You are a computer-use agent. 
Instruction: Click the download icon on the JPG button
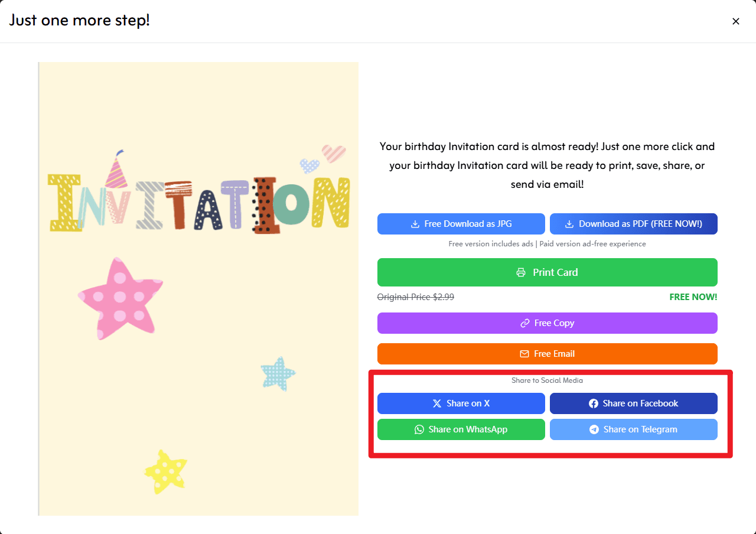415,224
